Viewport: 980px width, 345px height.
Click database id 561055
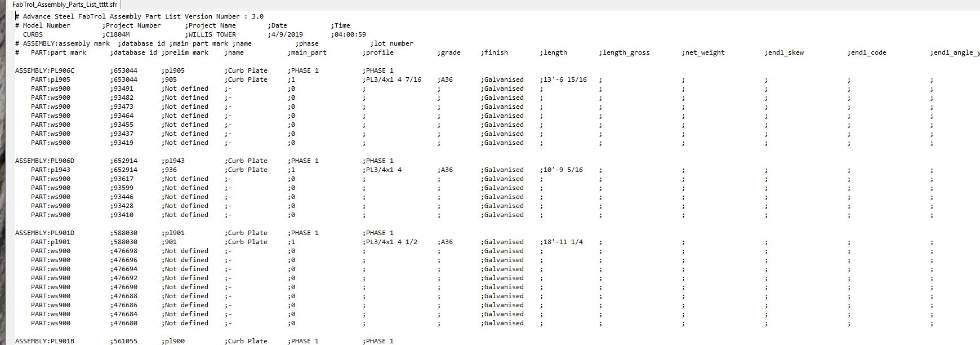pyautogui.click(x=126, y=341)
